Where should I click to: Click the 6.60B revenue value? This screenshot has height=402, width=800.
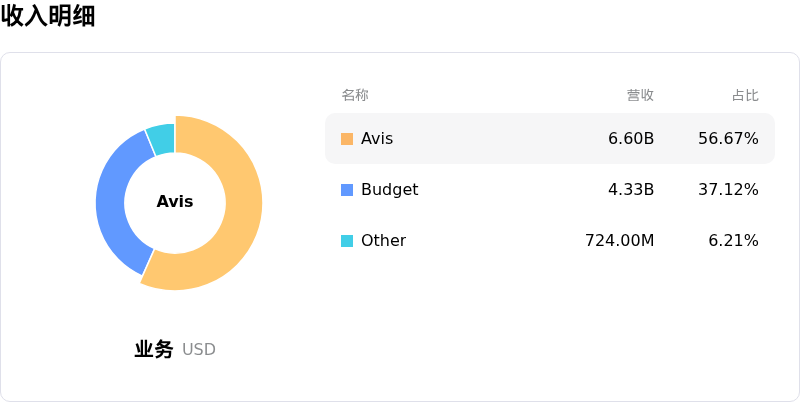coord(631,139)
